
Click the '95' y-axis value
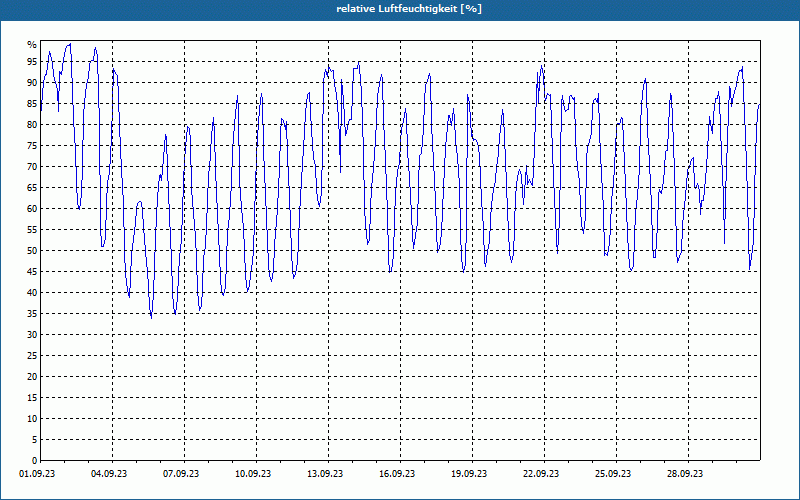coord(32,62)
